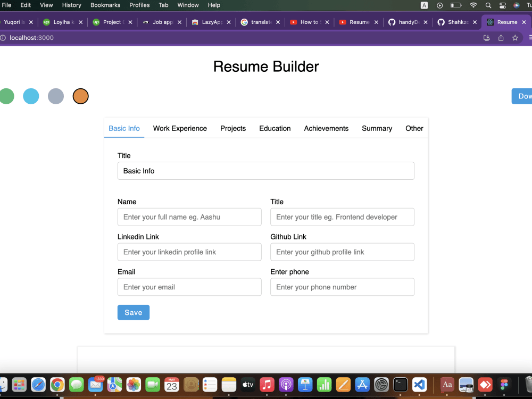Open the Music app in the dock
The image size is (532, 399).
(x=267, y=384)
